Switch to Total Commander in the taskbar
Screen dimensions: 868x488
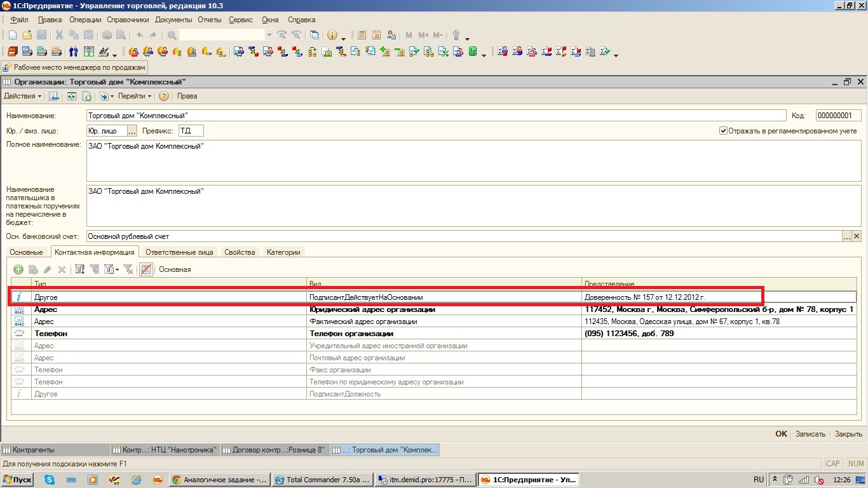click(321, 480)
